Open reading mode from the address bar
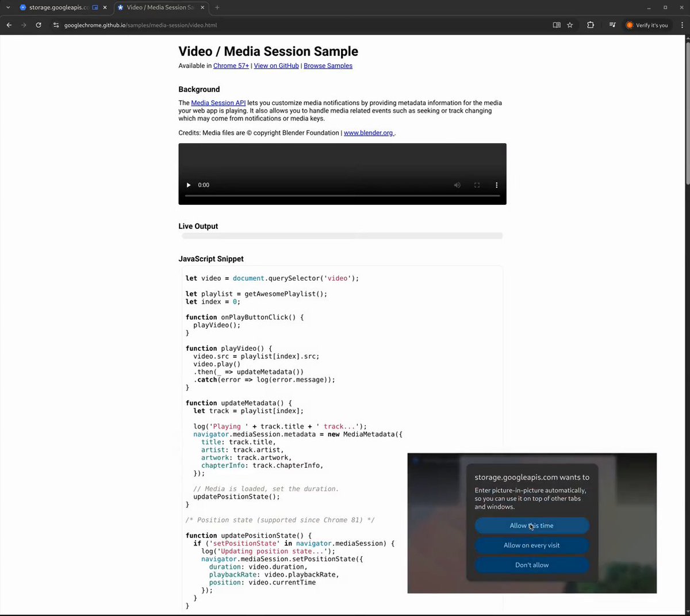Image resolution: width=690 pixels, height=616 pixels. point(557,25)
